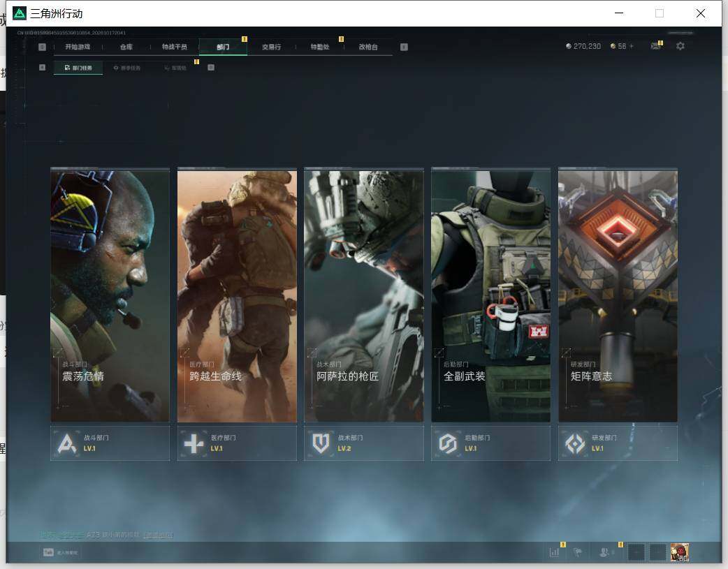This screenshot has width=728, height=569.
Task: Open the 交易行 tab
Action: [x=271, y=47]
